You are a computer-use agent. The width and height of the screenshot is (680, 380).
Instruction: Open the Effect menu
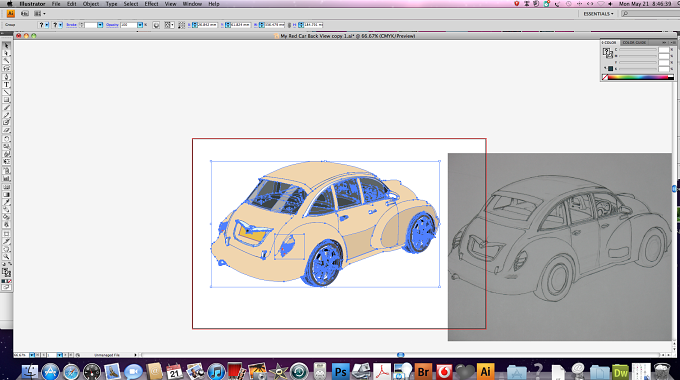tap(151, 3)
